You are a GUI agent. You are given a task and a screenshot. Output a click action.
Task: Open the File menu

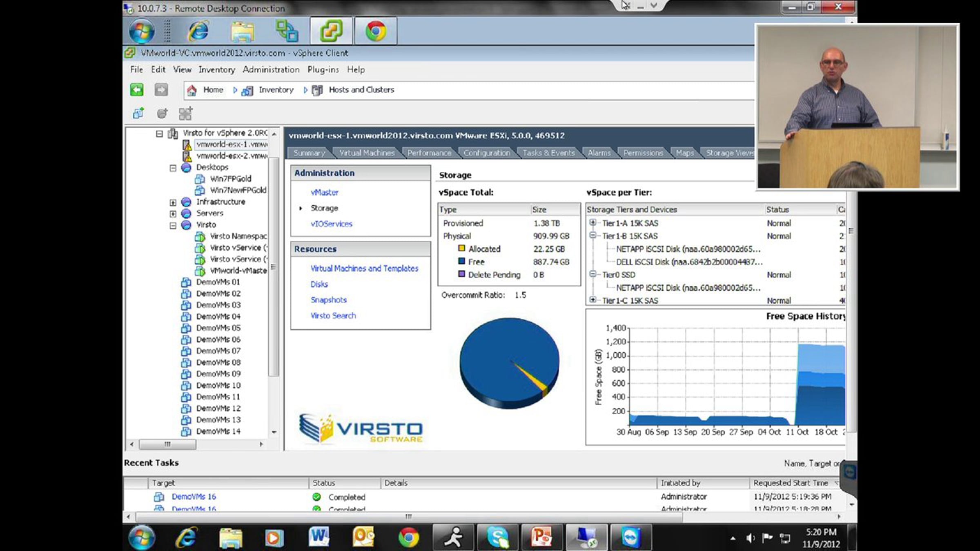tap(136, 70)
